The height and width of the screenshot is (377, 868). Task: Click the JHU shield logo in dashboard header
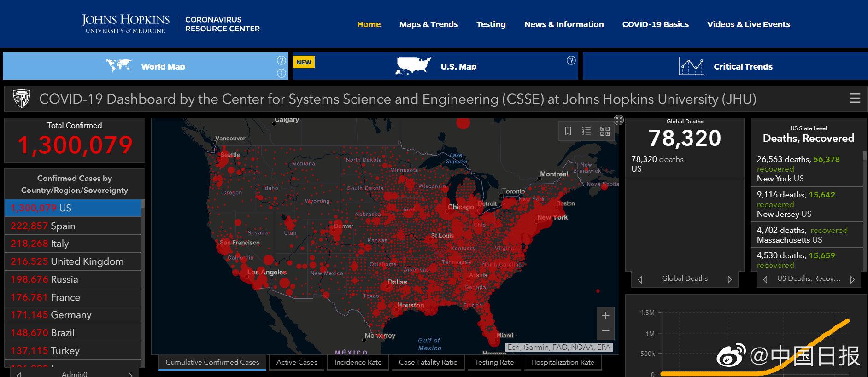pos(21,98)
